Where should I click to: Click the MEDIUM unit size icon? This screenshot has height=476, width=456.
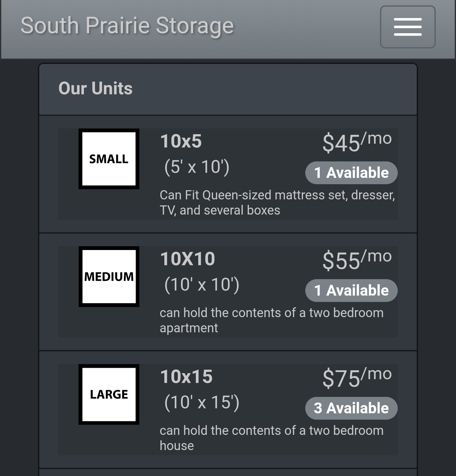point(109,277)
